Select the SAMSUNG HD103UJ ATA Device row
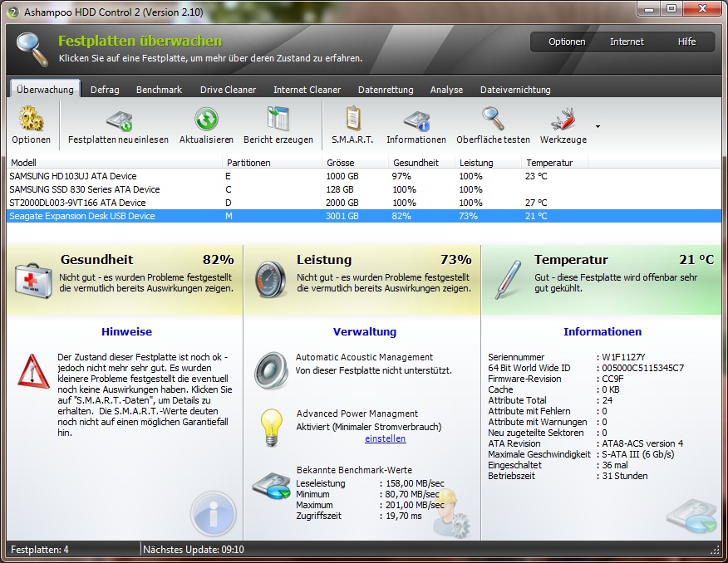 (x=364, y=176)
